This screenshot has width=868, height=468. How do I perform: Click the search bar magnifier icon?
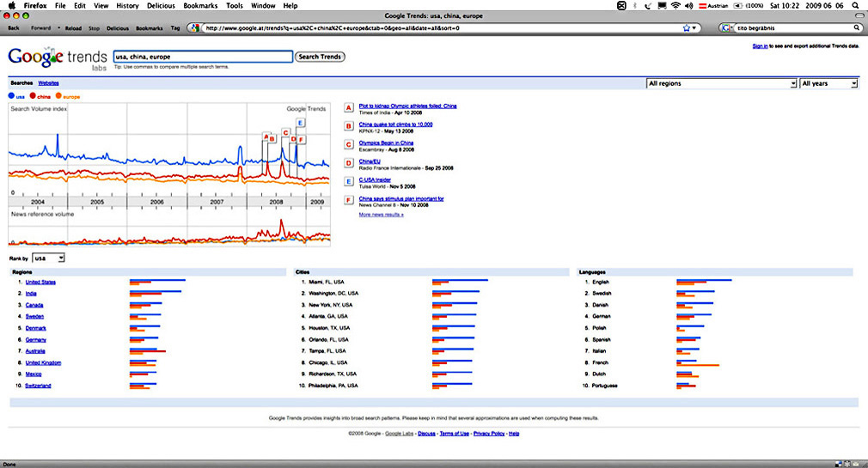point(858,27)
